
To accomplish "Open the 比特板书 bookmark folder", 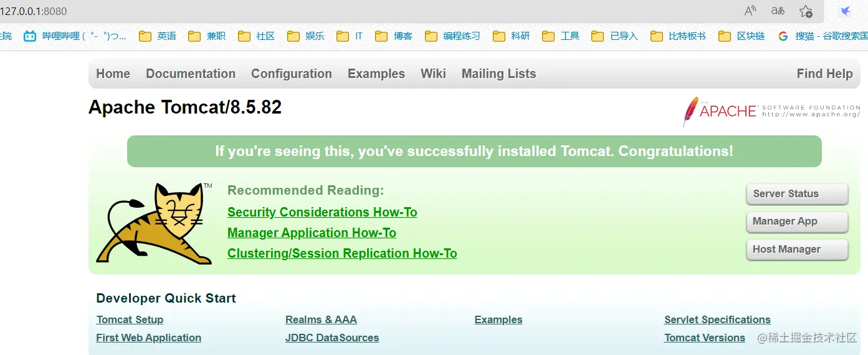I will (678, 36).
